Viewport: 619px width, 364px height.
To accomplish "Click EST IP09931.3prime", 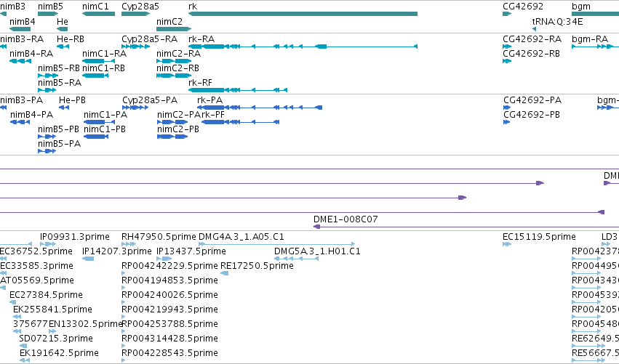I will point(75,237).
